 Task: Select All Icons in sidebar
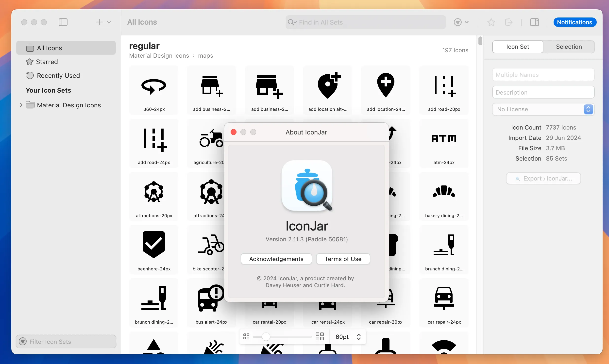point(66,48)
